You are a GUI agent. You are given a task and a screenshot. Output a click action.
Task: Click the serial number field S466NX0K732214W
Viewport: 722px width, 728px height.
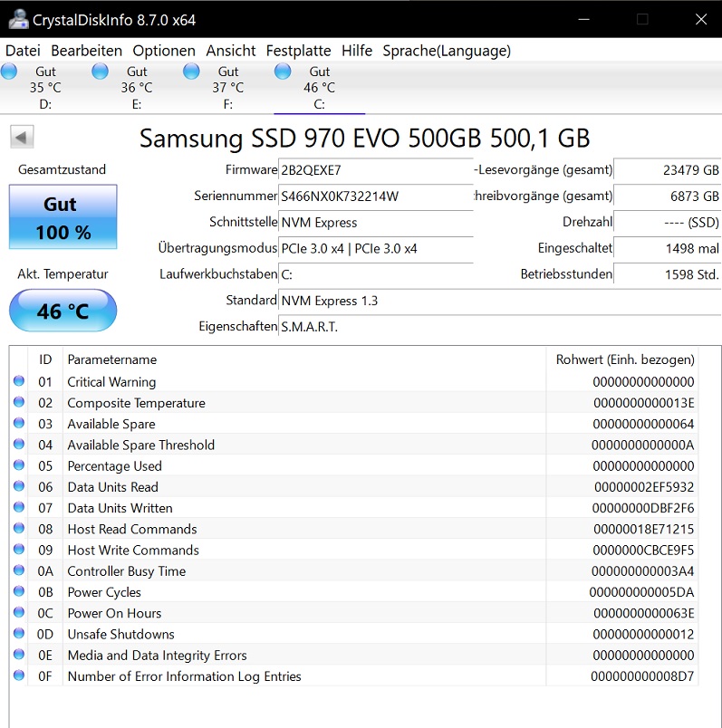coord(375,196)
